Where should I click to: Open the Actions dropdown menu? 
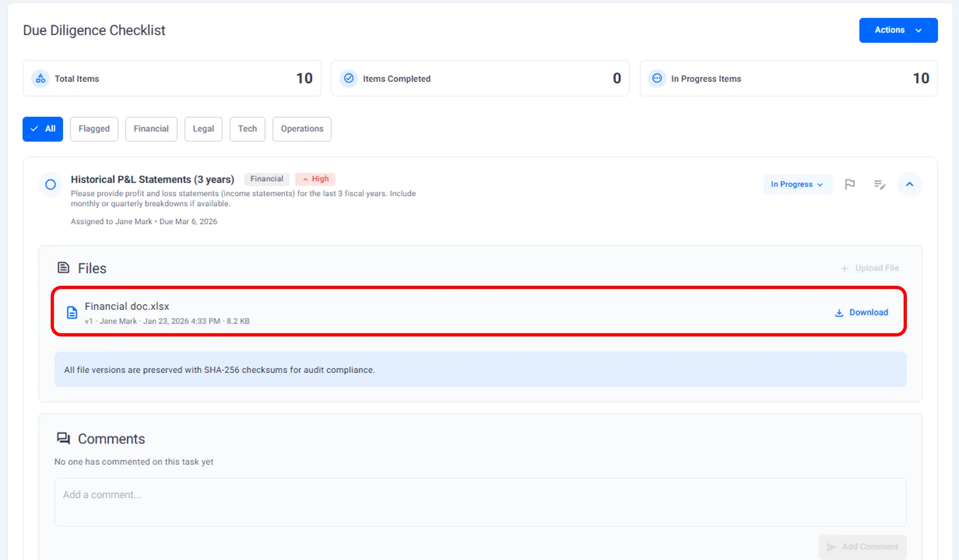pos(898,30)
